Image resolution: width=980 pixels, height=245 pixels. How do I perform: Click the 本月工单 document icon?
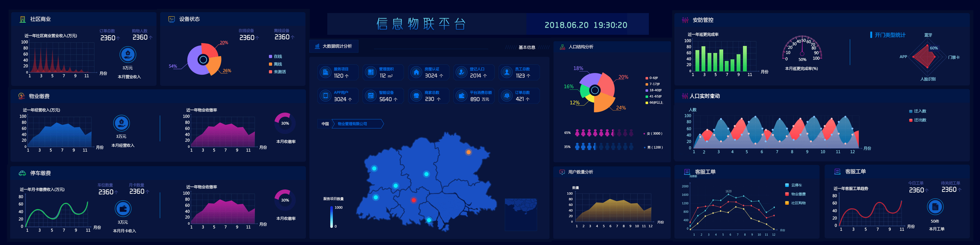point(935,207)
